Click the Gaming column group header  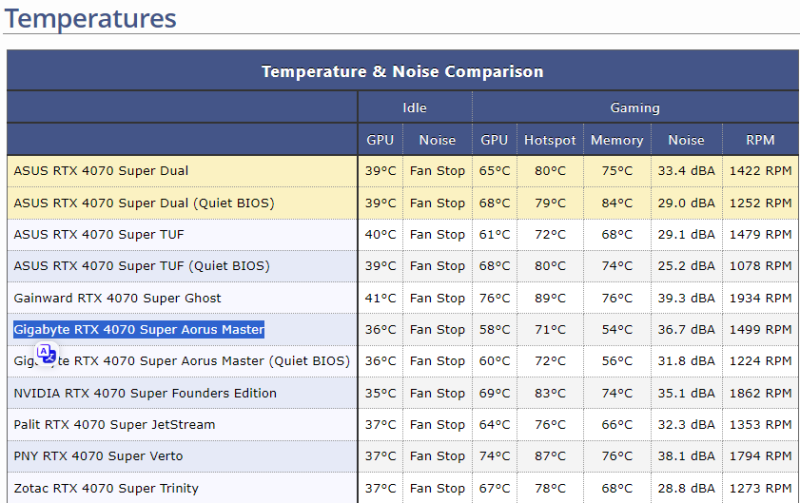(x=634, y=107)
